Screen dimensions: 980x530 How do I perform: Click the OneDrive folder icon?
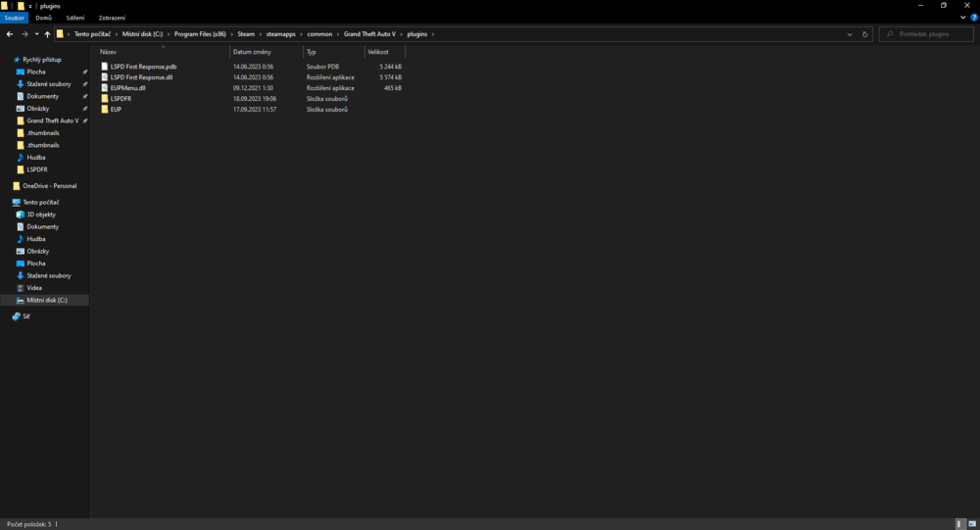pyautogui.click(x=17, y=185)
